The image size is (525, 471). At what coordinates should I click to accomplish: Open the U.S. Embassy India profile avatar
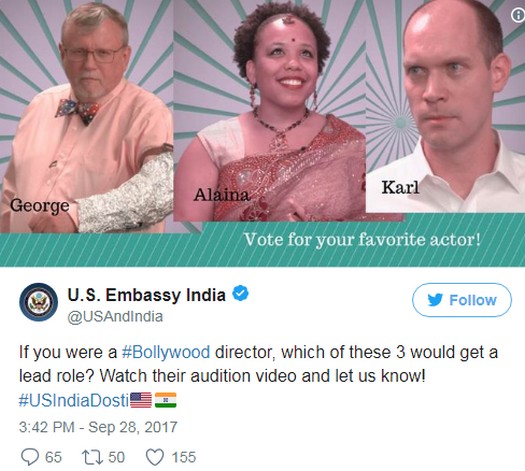point(39,302)
